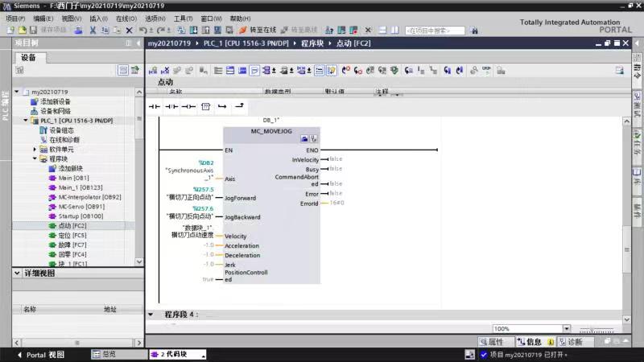Open the 工具(T) menu
This screenshot has width=644, height=362.
click(183, 19)
